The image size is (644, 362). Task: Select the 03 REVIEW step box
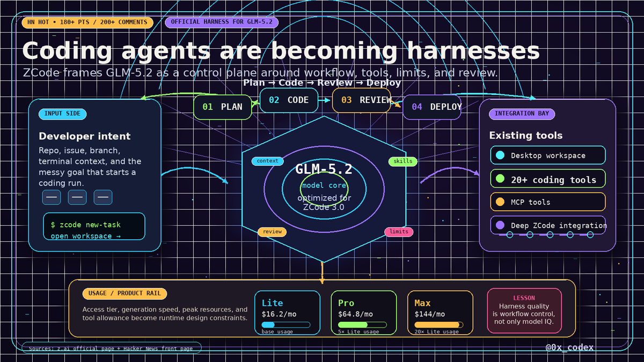point(361,100)
